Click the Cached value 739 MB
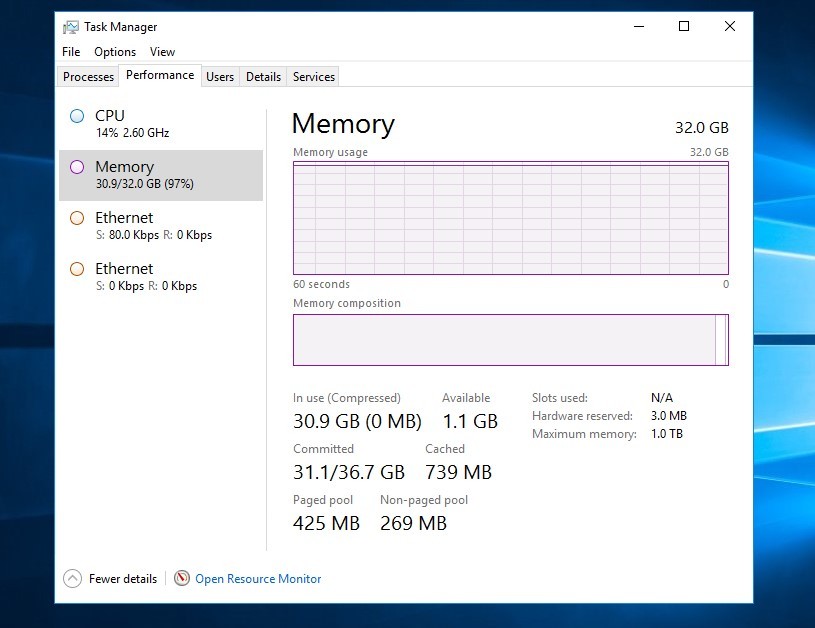 coord(458,472)
